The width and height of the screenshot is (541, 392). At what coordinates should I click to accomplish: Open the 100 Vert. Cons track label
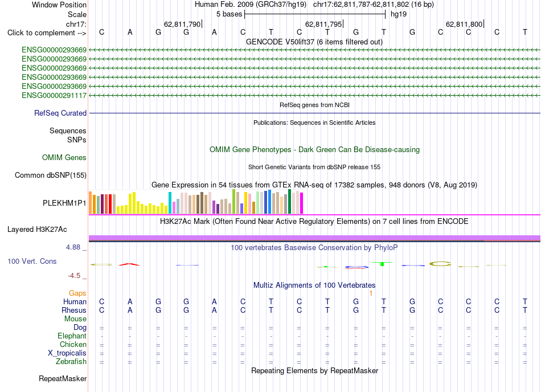(32, 261)
